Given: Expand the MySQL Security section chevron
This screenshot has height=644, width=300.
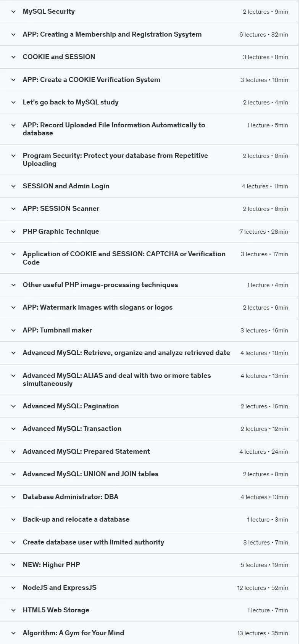Looking at the screenshot, I should [13, 12].
